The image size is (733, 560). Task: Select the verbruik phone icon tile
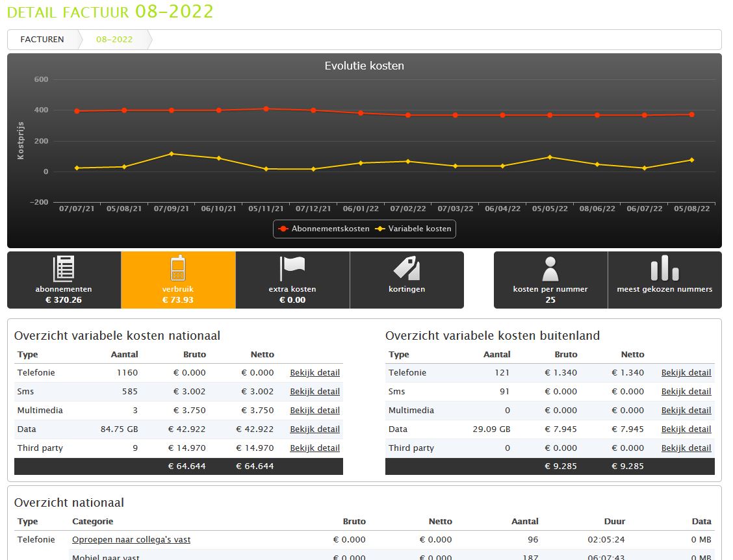tap(178, 268)
